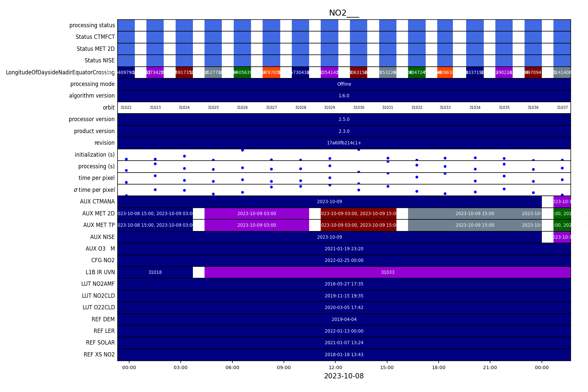
Task: Click the 'algorithm version' row label
Action: click(92, 96)
